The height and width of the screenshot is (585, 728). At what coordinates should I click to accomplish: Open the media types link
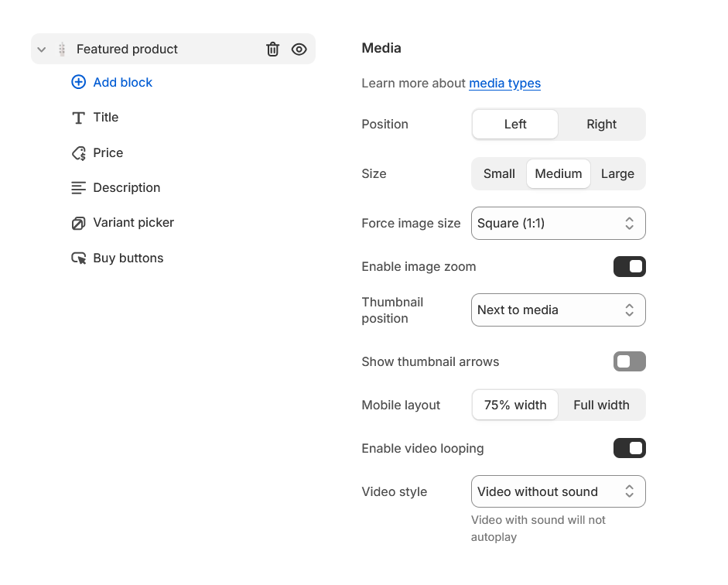tap(504, 83)
